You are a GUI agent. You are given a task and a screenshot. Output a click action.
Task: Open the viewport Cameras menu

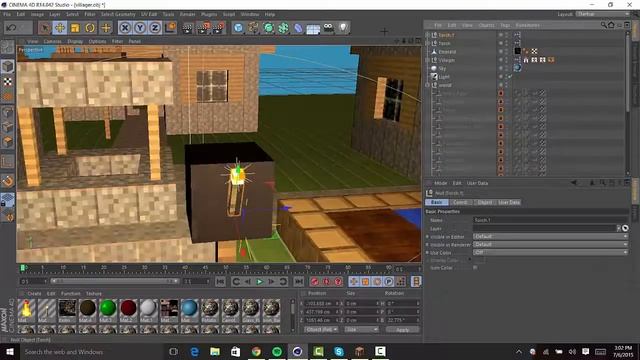52,41
